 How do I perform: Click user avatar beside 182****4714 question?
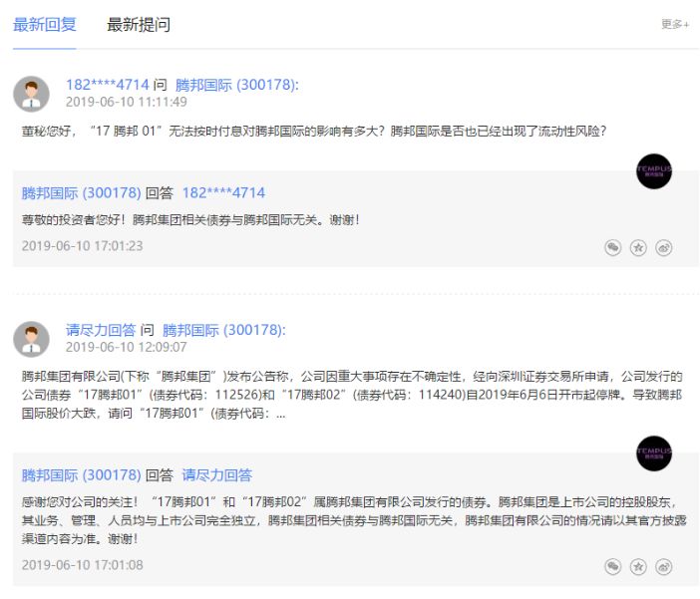[x=31, y=94]
